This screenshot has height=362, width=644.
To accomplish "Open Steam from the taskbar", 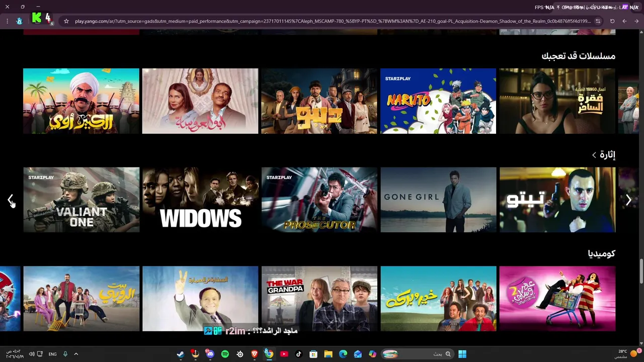I will pos(180,354).
